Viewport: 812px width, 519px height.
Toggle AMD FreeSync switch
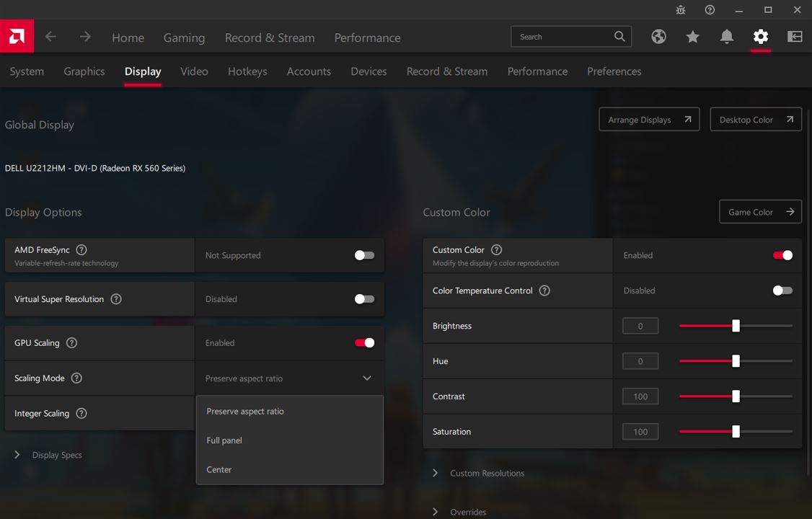(x=365, y=255)
